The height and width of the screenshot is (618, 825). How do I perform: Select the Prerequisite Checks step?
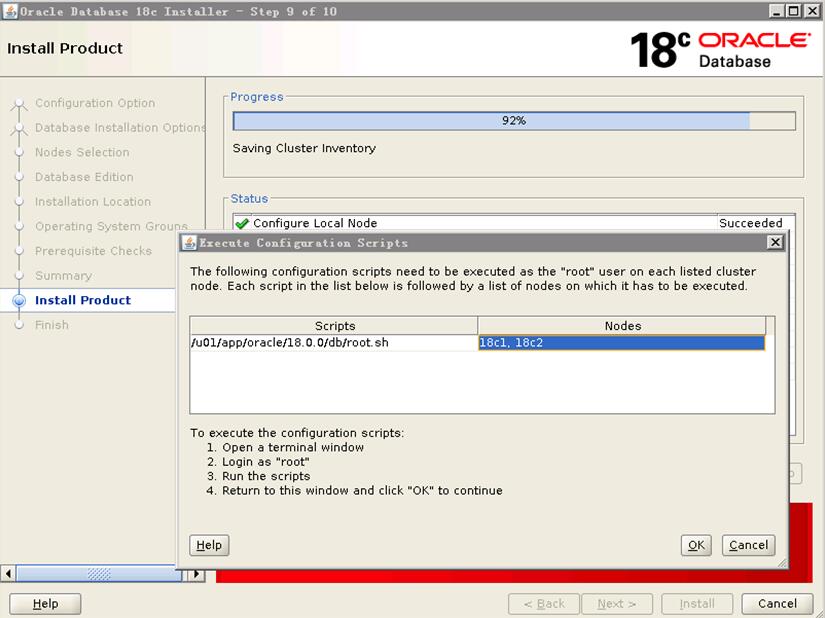coord(93,251)
